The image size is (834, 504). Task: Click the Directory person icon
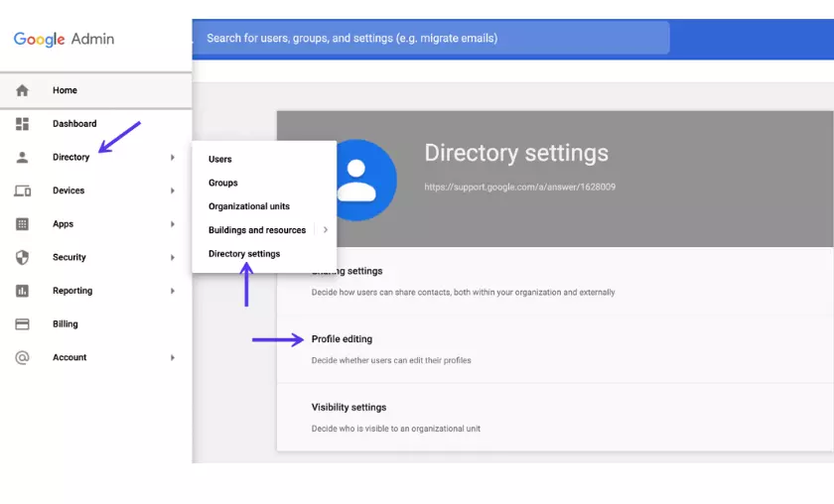pos(22,158)
